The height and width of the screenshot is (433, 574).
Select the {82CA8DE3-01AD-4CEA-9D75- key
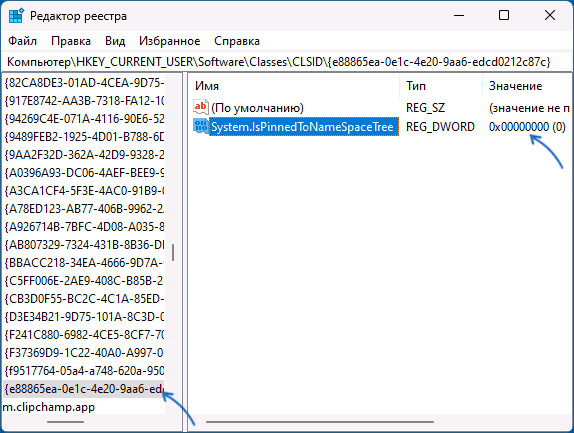pyautogui.click(x=84, y=83)
